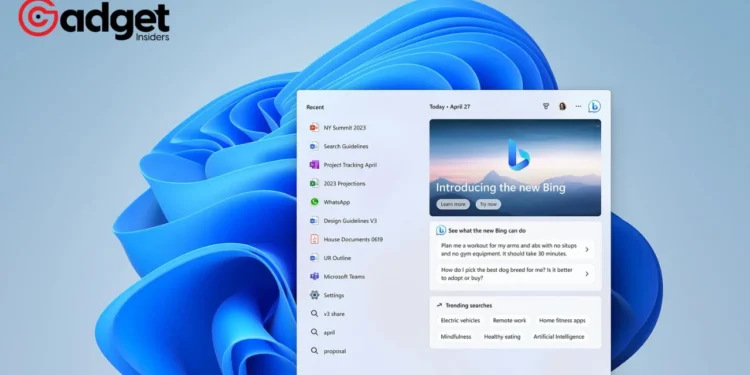Image resolution: width=750 pixels, height=375 pixels.
Task: Select the april recent search text
Action: [x=329, y=332]
